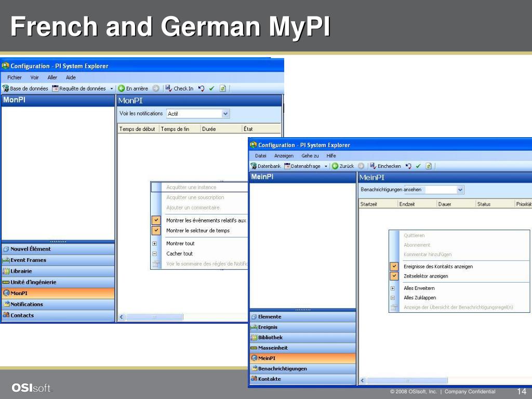Open the Fichier menu in French window

point(15,77)
